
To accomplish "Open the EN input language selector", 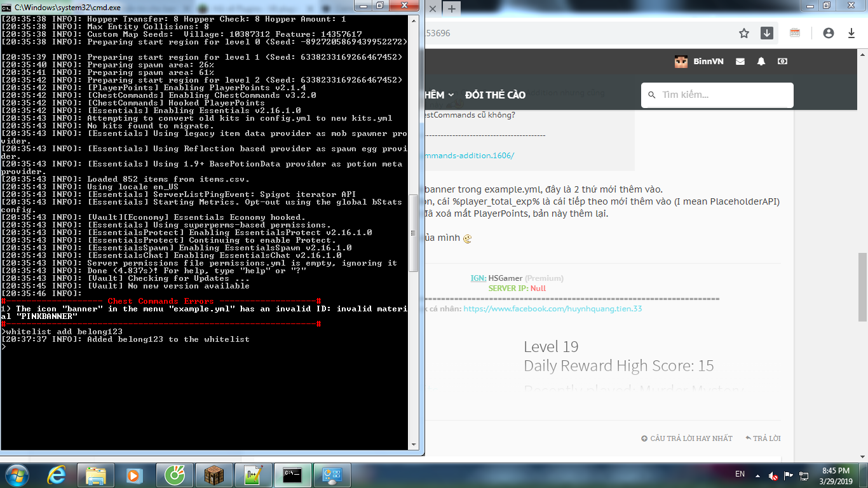I will pyautogui.click(x=740, y=474).
